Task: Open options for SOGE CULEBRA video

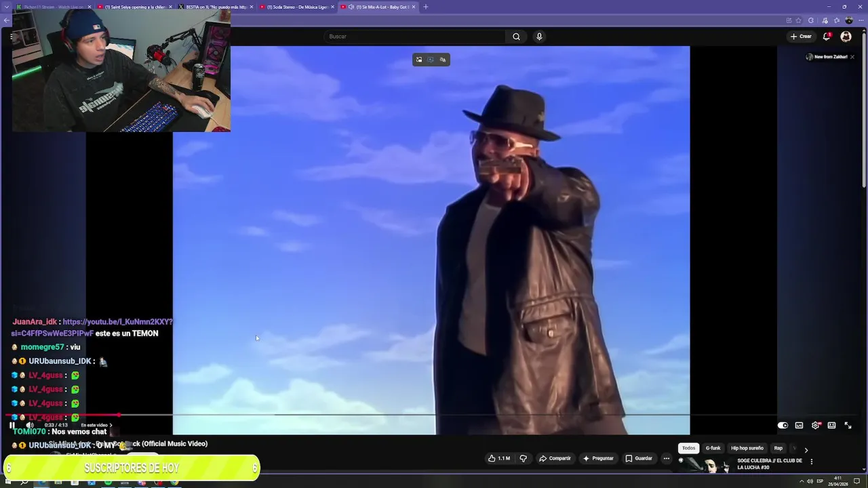Action: click(811, 462)
